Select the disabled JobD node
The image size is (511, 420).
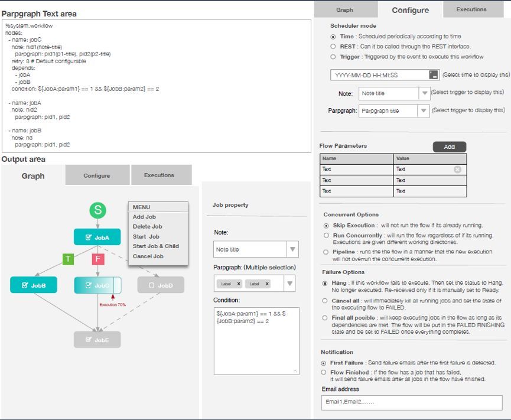tap(161, 285)
